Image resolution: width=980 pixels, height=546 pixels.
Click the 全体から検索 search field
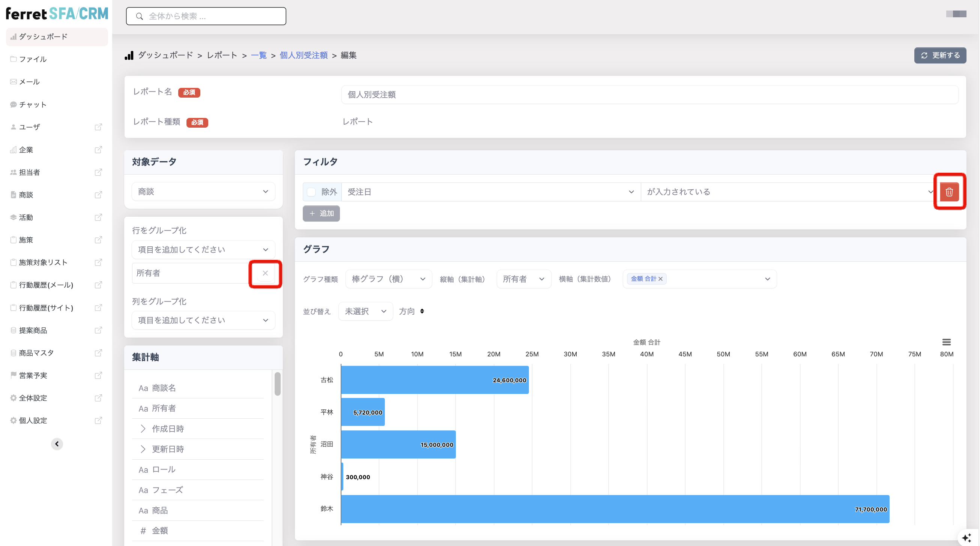tap(206, 16)
